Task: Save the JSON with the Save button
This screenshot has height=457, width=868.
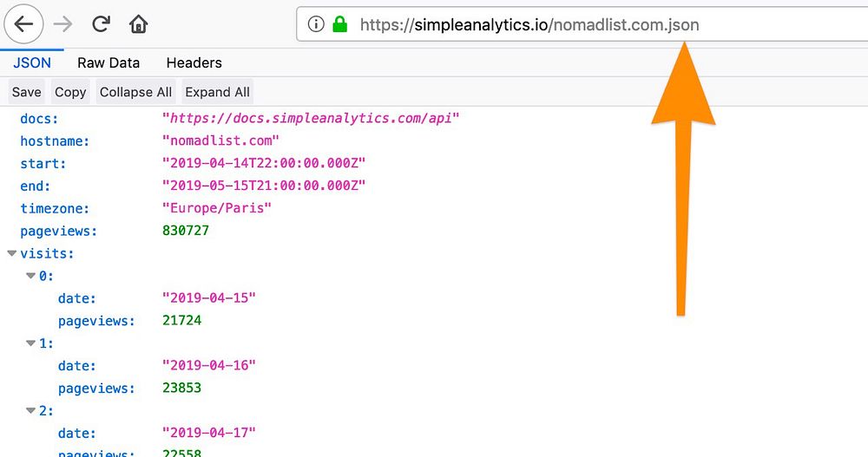Action: tap(27, 92)
